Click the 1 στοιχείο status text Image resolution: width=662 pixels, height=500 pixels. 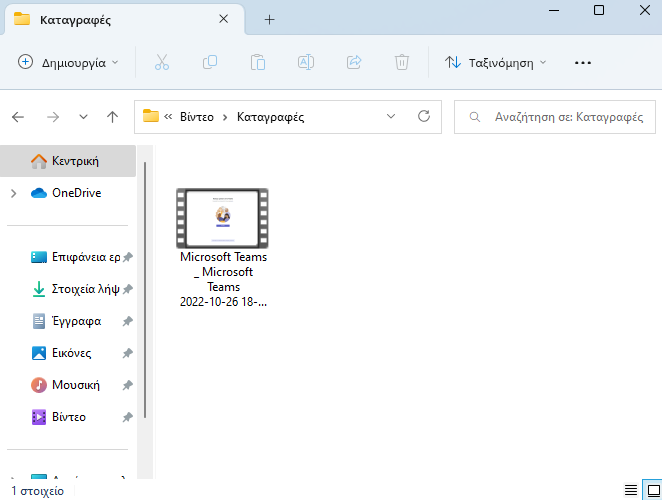(x=38, y=491)
